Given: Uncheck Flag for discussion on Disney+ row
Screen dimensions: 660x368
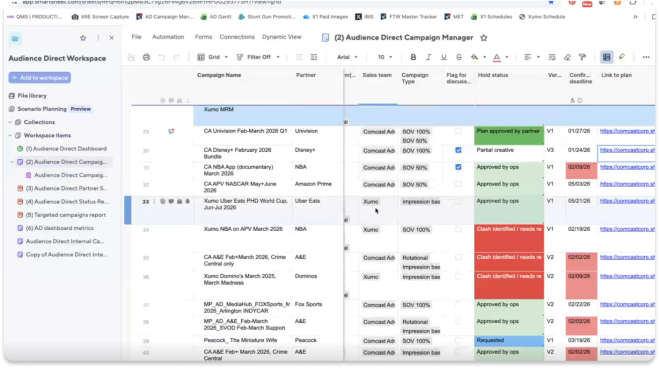Looking at the screenshot, I should (x=458, y=150).
